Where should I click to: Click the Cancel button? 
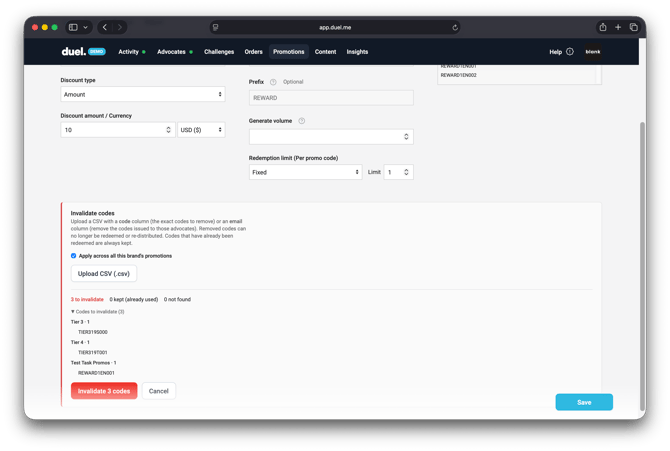[159, 391]
